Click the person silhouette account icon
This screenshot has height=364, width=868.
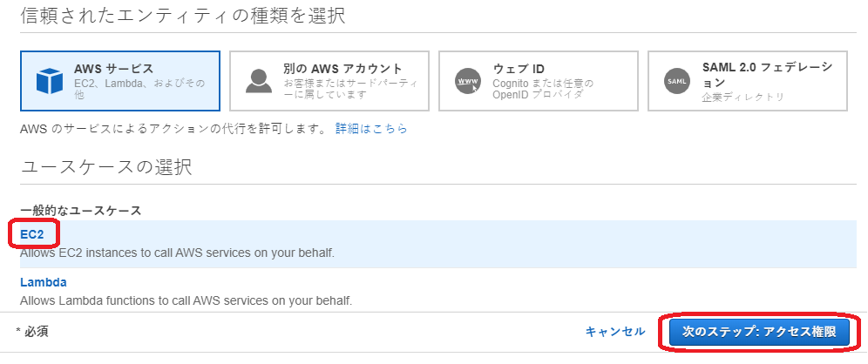pyautogui.click(x=259, y=81)
